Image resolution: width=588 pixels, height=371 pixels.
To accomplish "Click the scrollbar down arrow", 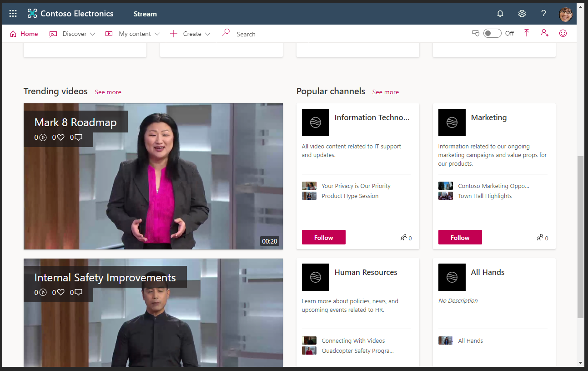I will click(580, 363).
